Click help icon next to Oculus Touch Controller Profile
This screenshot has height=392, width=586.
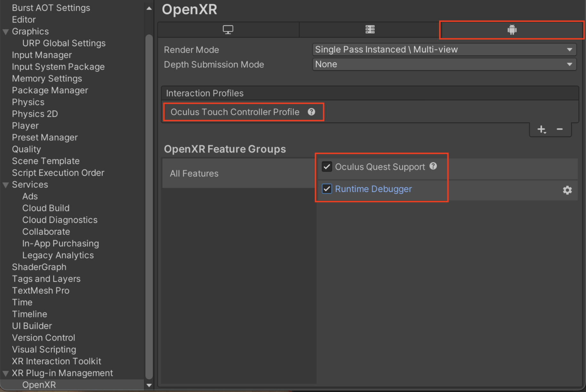pos(312,112)
